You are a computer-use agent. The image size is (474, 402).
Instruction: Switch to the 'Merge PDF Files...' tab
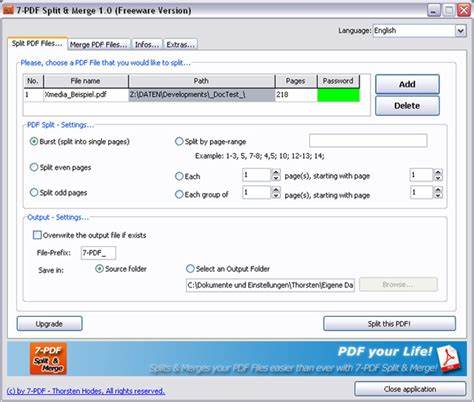pyautogui.click(x=99, y=44)
